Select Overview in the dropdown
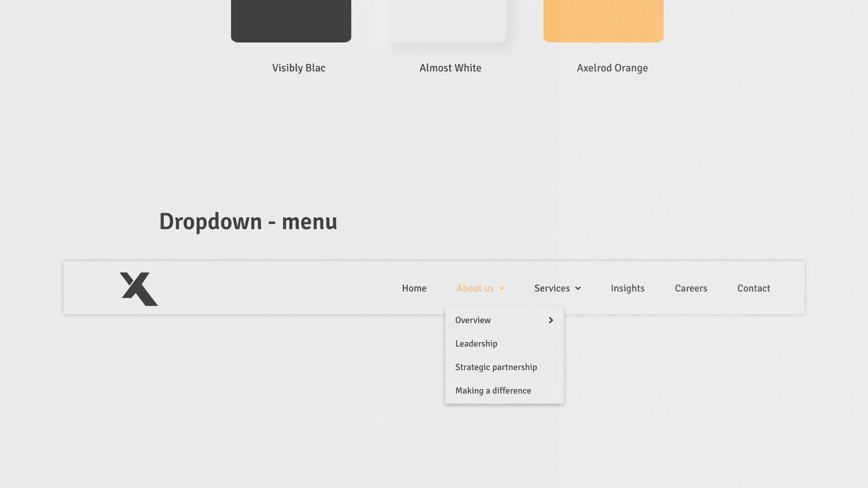The image size is (868, 488). point(473,320)
